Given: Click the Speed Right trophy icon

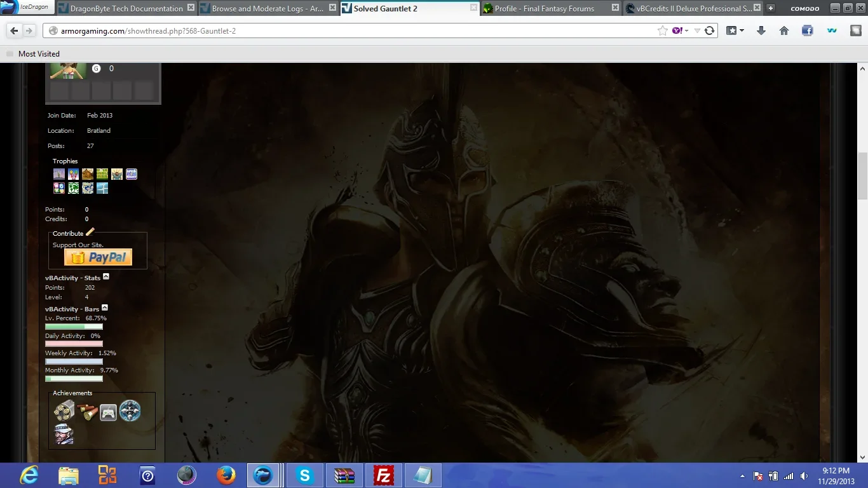Looking at the screenshot, I should click(x=132, y=174).
